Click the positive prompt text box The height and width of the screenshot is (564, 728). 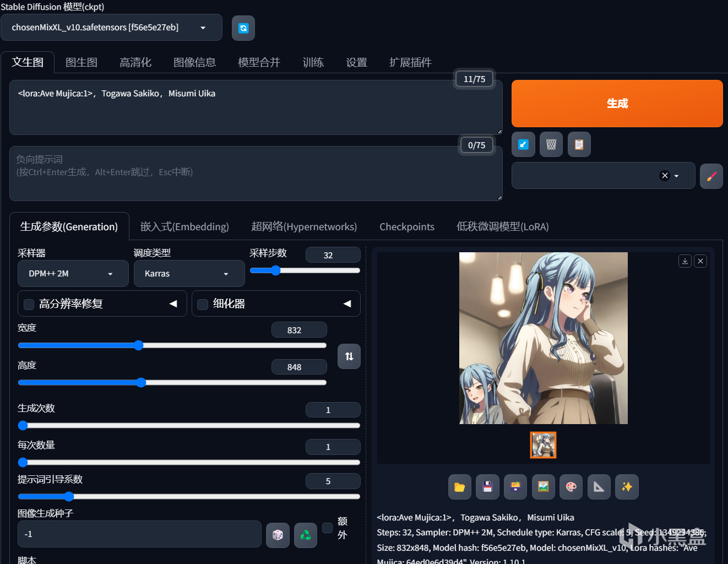[256, 107]
